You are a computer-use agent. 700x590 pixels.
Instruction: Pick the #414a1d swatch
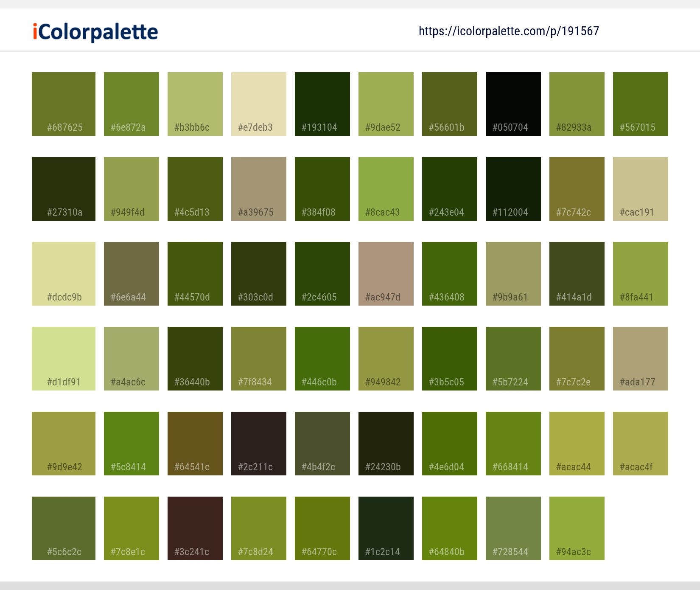point(577,274)
